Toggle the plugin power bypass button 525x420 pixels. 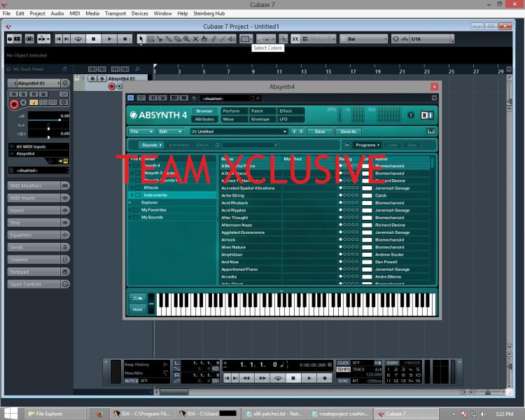pos(131,98)
